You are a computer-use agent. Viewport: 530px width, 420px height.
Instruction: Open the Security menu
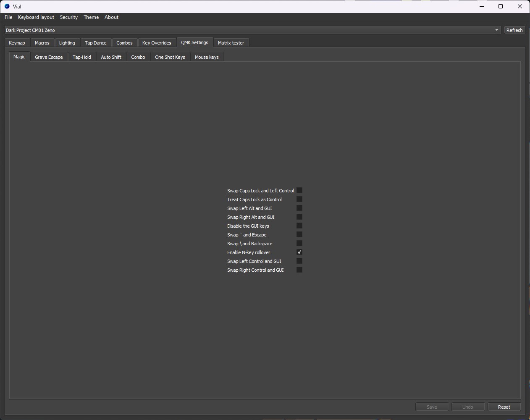click(69, 17)
